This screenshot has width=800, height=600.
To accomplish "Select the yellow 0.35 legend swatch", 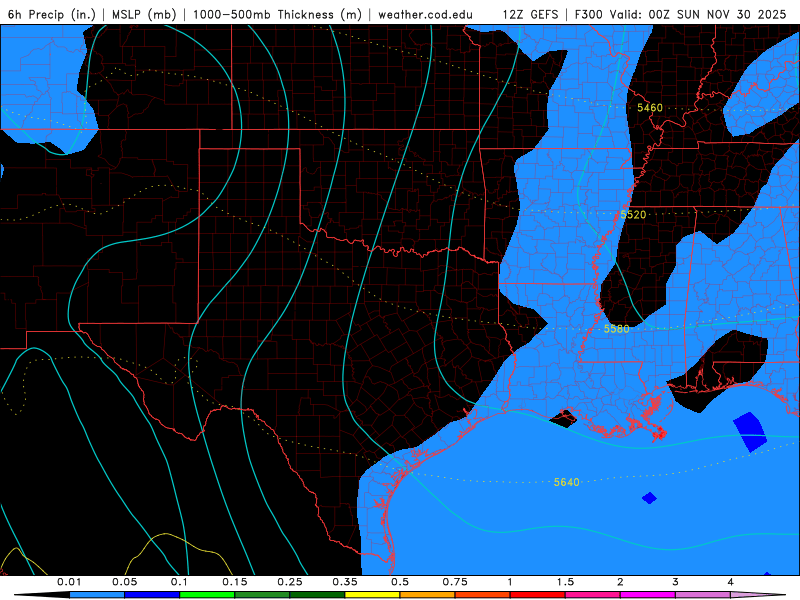I will tap(372, 595).
